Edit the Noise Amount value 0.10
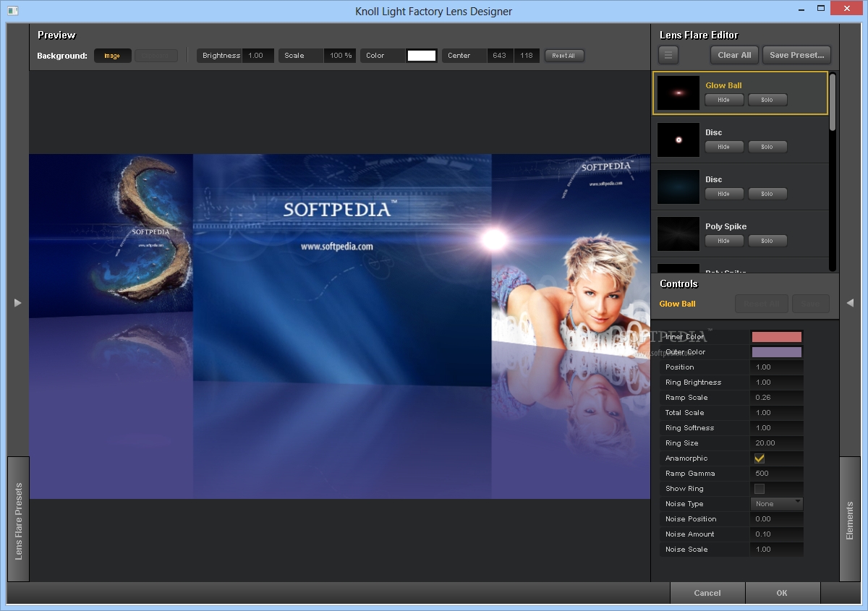Image resolution: width=868 pixels, height=611 pixels. pos(777,534)
